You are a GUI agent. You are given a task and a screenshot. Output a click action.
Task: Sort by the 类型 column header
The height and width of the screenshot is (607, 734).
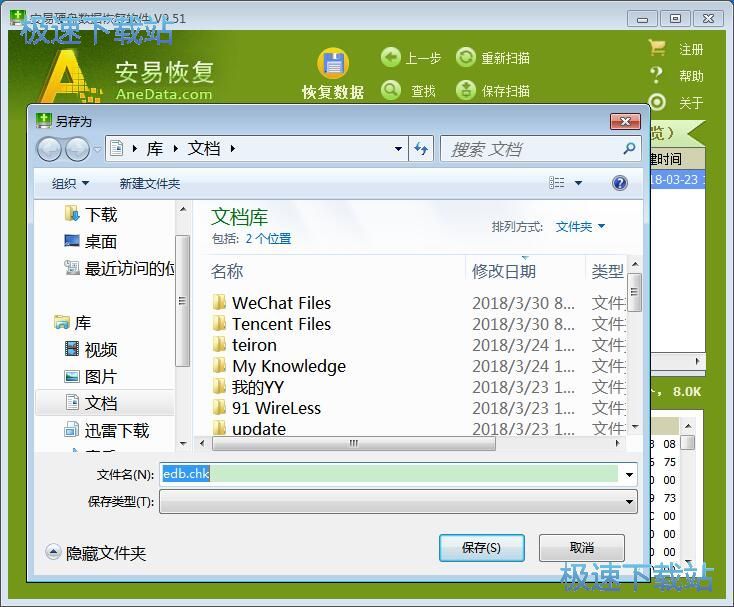point(607,271)
